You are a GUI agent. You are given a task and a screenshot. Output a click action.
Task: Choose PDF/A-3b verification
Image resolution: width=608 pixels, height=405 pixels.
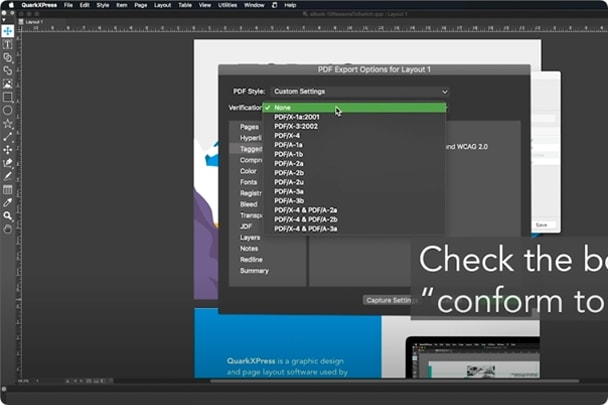[354, 201]
